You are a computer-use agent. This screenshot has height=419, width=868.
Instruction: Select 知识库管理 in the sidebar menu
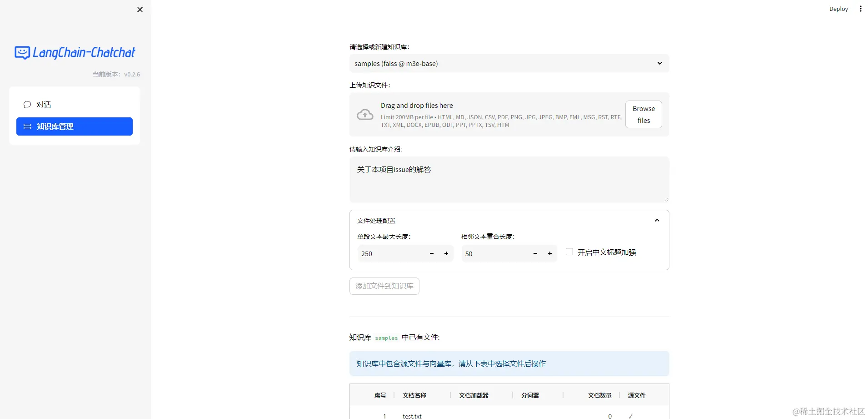tap(55, 126)
